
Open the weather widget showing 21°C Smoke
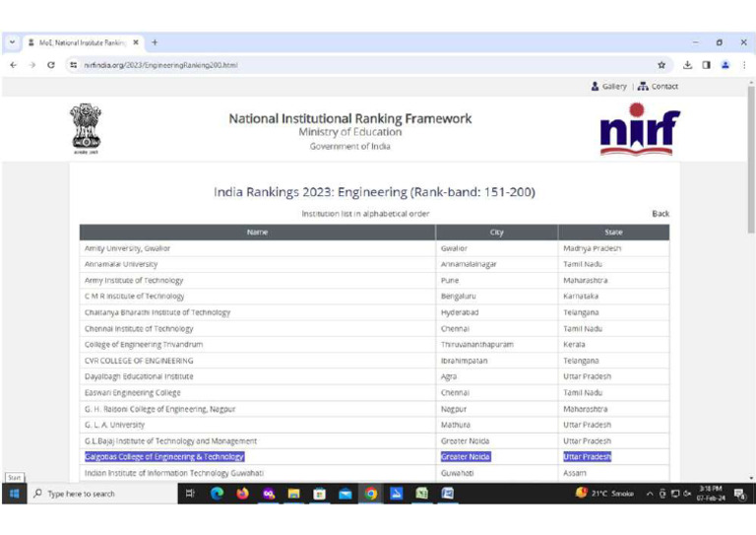click(605, 493)
